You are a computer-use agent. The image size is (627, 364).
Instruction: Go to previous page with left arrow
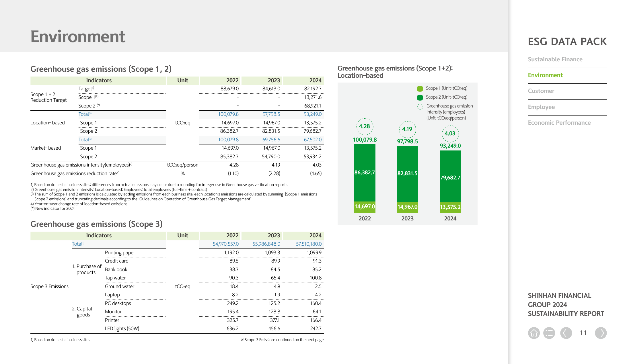click(566, 333)
